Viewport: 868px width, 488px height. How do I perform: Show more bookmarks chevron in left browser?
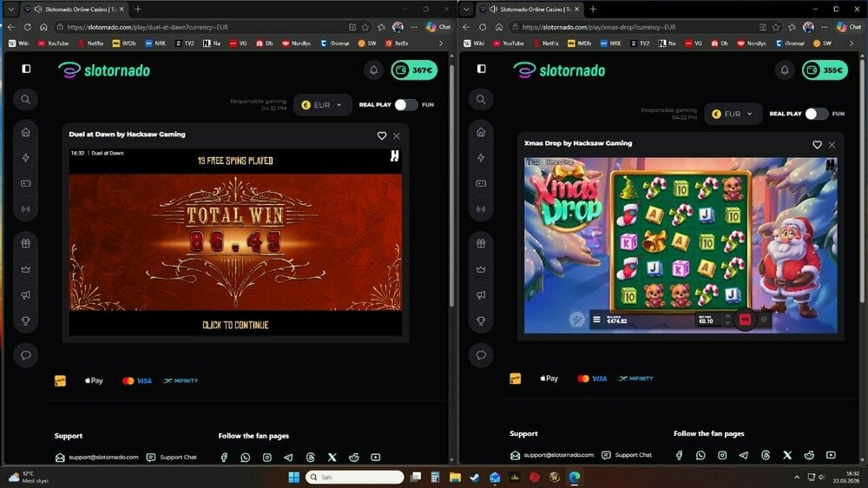tap(441, 43)
